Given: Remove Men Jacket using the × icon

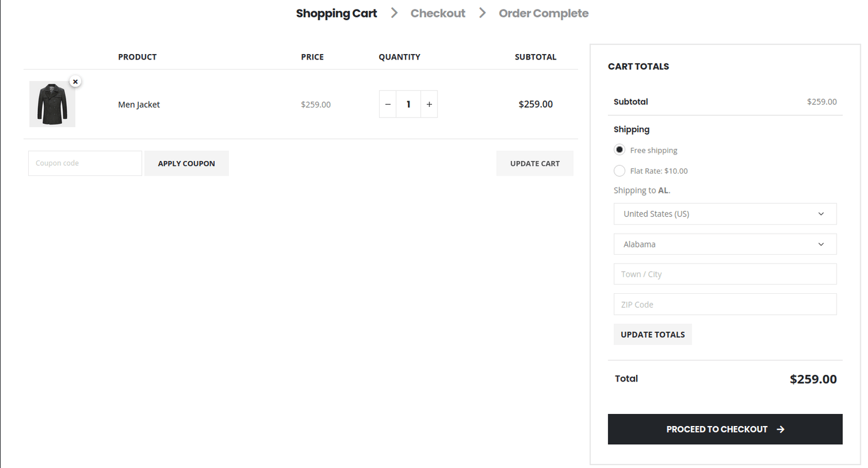Looking at the screenshot, I should point(75,81).
